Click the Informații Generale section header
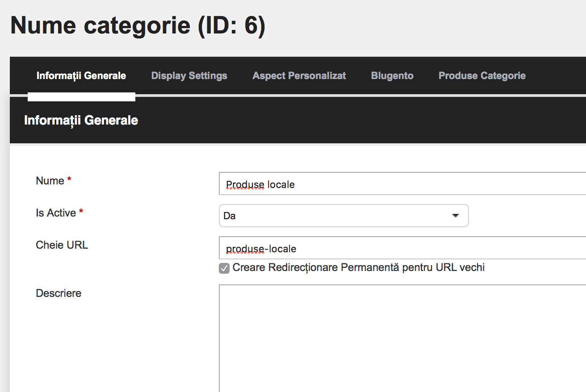Screen dimensions: 586x392 tap(81, 120)
